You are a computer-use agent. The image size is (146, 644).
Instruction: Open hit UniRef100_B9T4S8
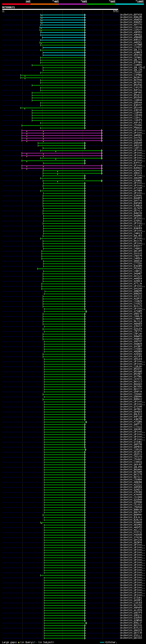pos(131,15)
